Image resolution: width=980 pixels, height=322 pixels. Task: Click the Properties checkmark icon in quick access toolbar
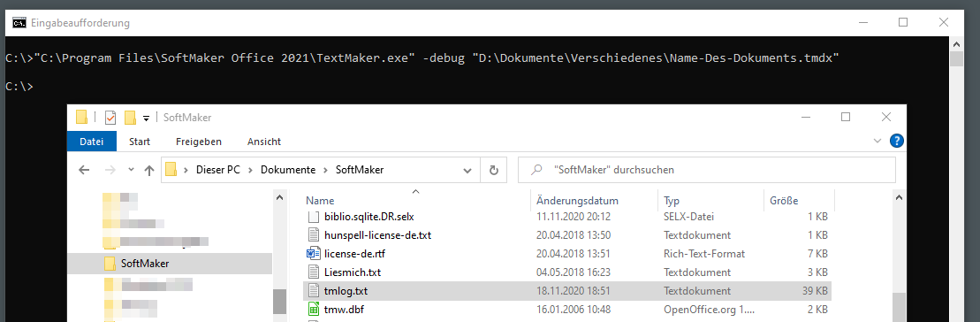point(110,117)
